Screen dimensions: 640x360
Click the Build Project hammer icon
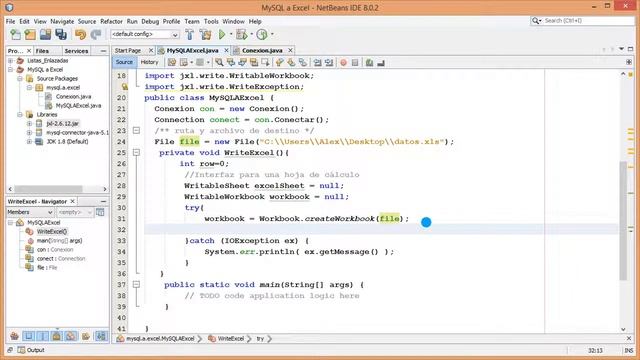point(189,35)
